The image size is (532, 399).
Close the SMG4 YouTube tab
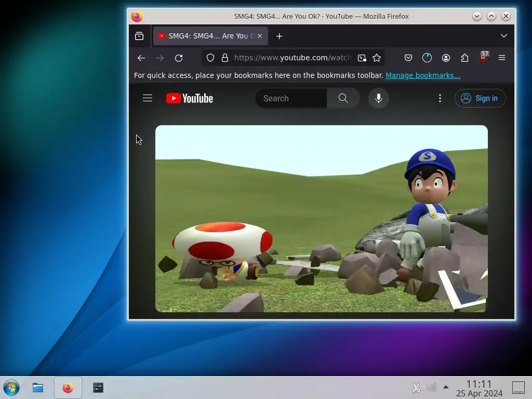pos(260,36)
